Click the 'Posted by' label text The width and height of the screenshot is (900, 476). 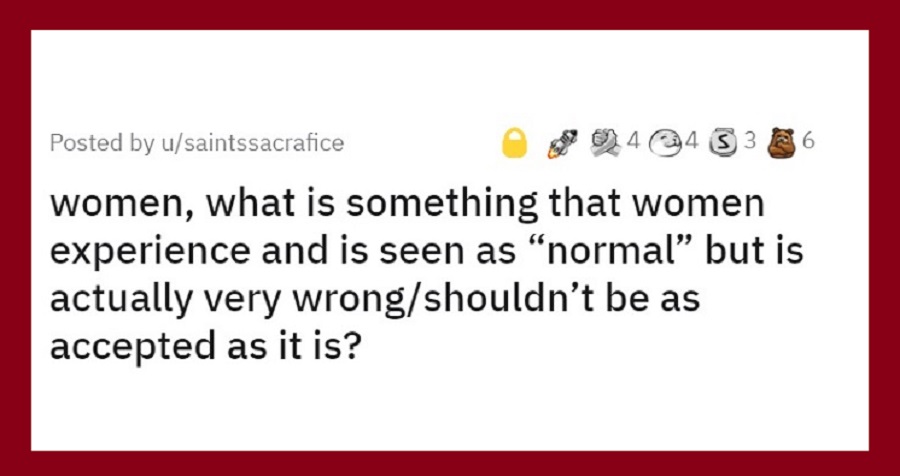tap(99, 143)
